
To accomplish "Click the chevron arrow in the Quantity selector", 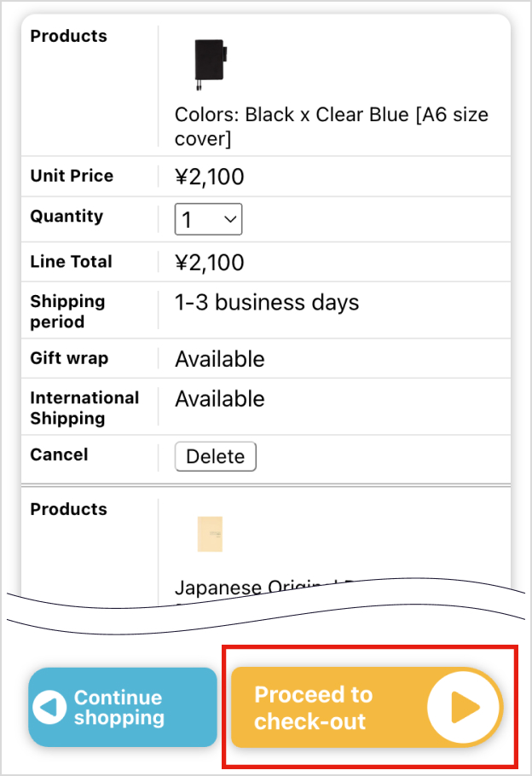I will [x=229, y=219].
